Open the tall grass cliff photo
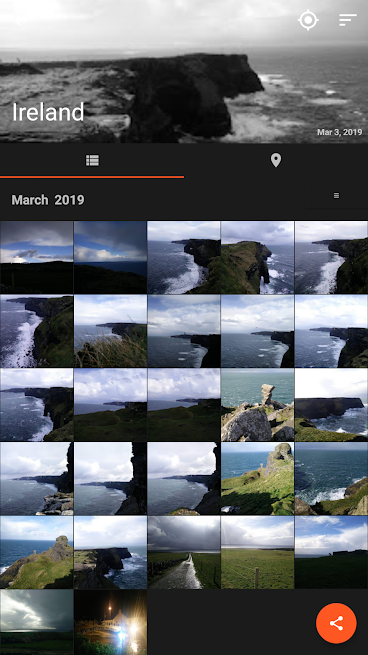 [110, 331]
